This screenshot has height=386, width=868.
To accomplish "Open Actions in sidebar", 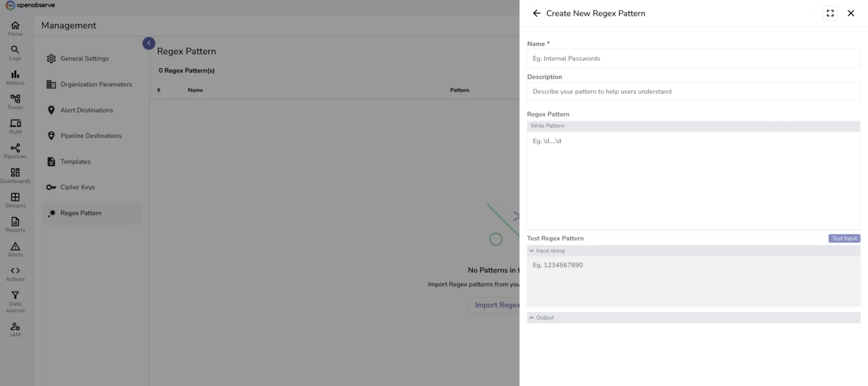I will point(15,274).
